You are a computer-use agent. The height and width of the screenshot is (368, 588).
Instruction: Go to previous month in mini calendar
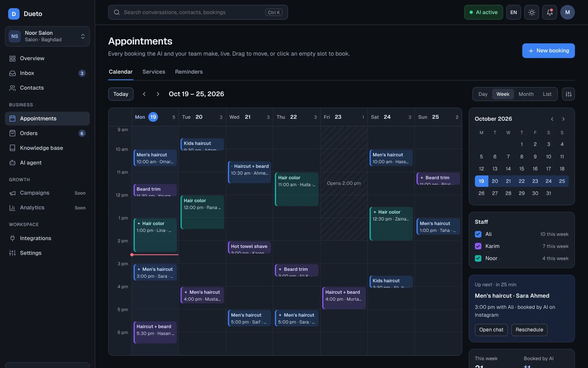[x=552, y=119]
